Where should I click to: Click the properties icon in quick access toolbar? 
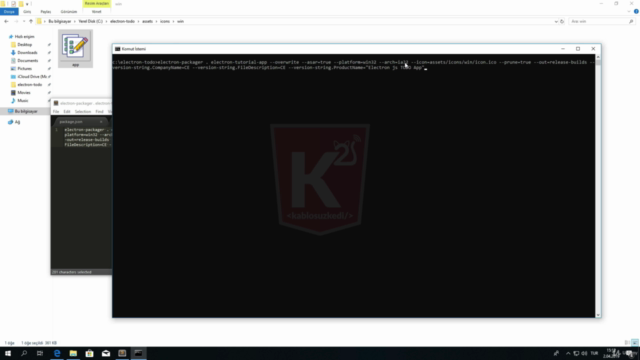(13, 4)
